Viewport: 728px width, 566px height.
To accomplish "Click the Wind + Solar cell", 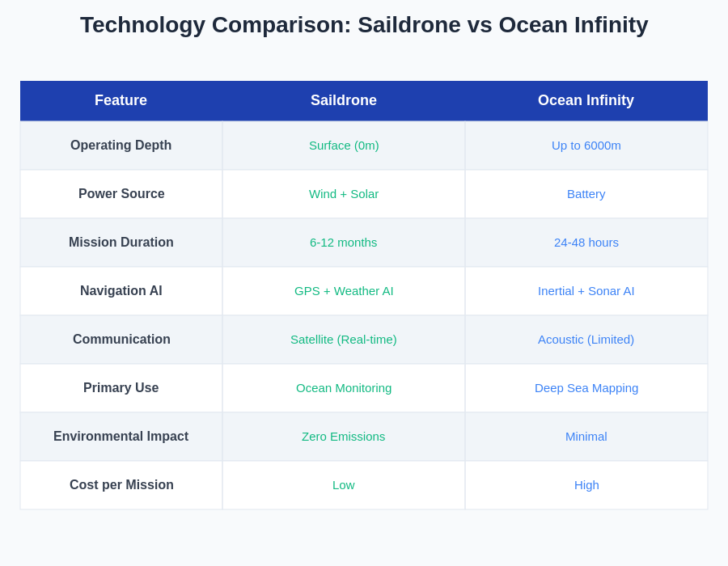I will click(x=344, y=194).
